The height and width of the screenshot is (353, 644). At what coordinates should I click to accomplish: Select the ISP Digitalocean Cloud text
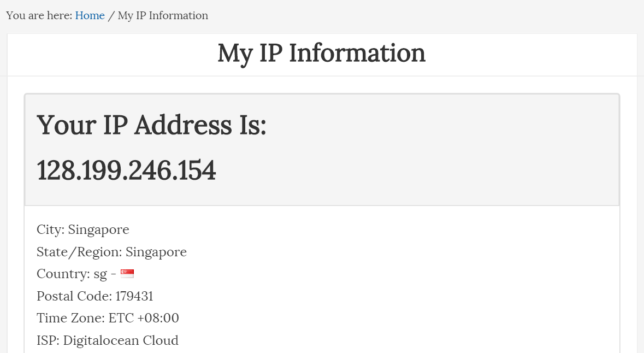[x=107, y=340]
